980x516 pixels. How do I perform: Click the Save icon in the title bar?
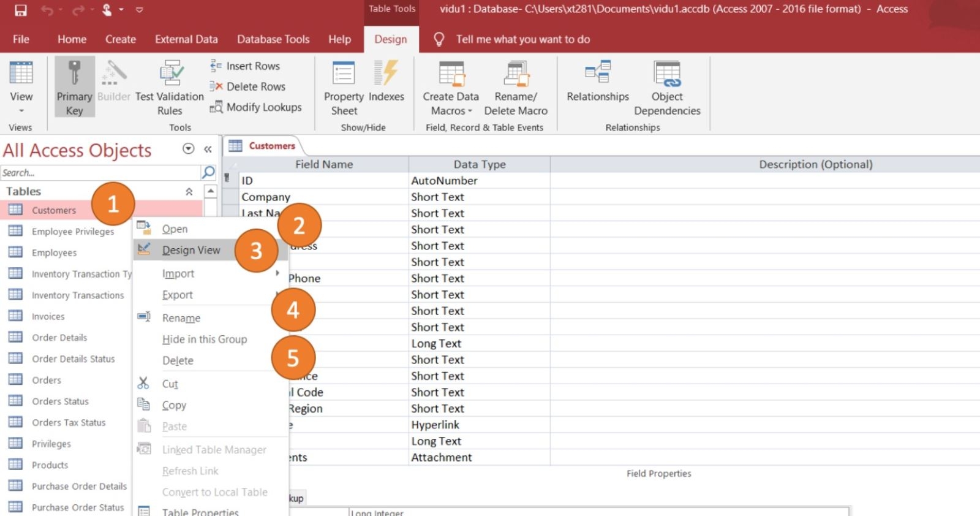21,10
